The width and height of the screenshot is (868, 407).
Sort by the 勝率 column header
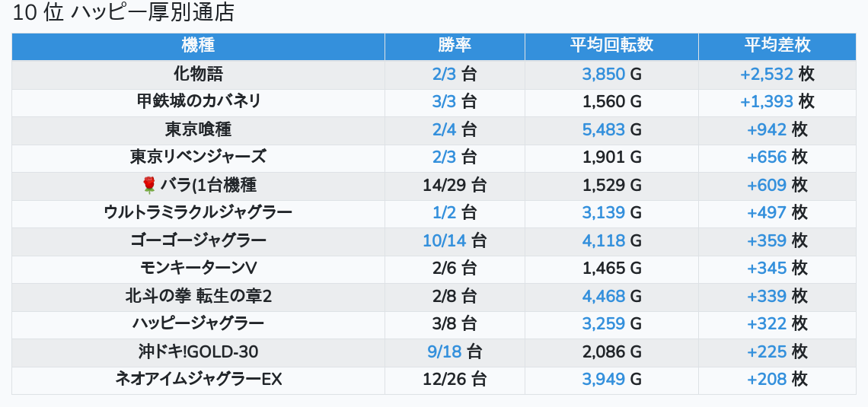(455, 46)
